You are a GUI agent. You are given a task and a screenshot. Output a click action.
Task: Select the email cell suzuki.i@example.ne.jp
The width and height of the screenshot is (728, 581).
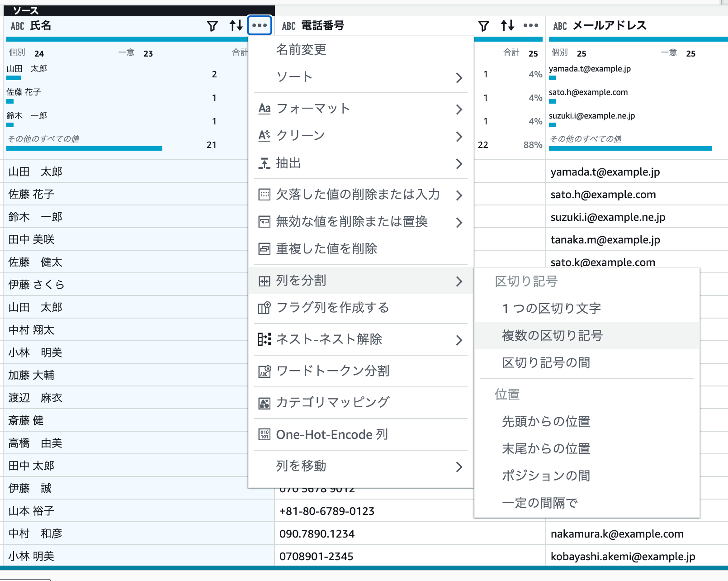637,217
